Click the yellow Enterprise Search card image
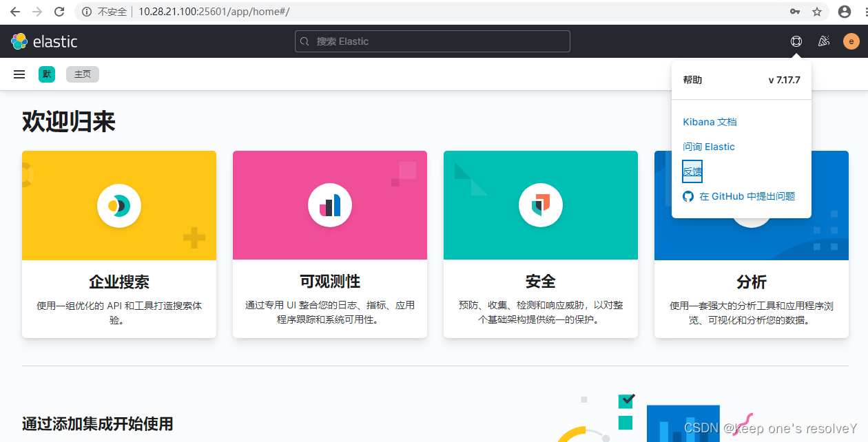The height and width of the screenshot is (442, 868). pyautogui.click(x=119, y=205)
